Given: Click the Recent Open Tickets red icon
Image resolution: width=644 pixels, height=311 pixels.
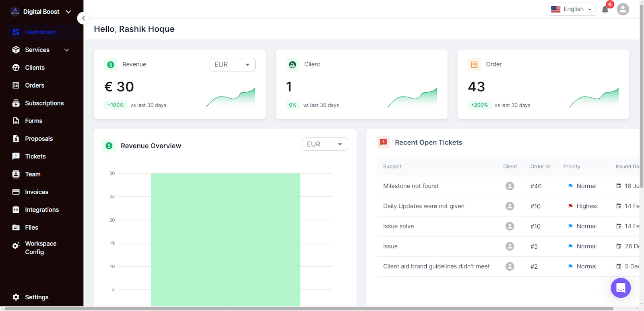Looking at the screenshot, I should point(383,142).
